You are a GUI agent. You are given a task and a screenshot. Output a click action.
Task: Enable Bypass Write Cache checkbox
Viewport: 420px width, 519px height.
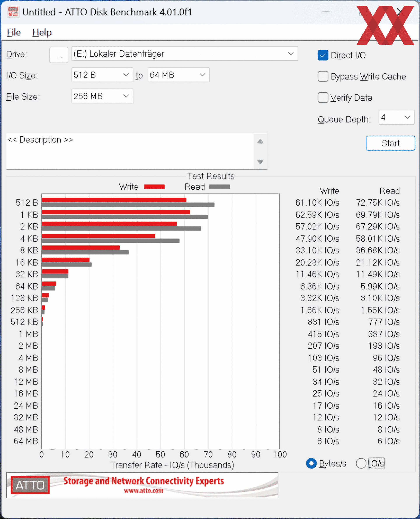pyautogui.click(x=323, y=76)
